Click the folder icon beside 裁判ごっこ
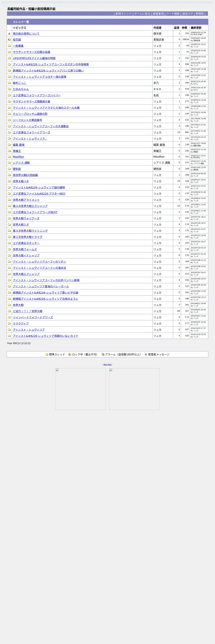This screenshot has width=215, height=644. click(x=9, y=83)
